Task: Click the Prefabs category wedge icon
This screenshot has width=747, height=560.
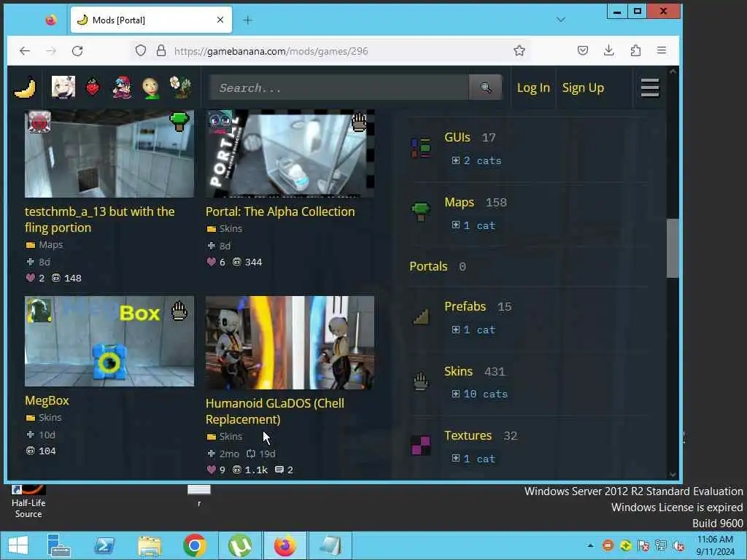Action: coord(421,316)
